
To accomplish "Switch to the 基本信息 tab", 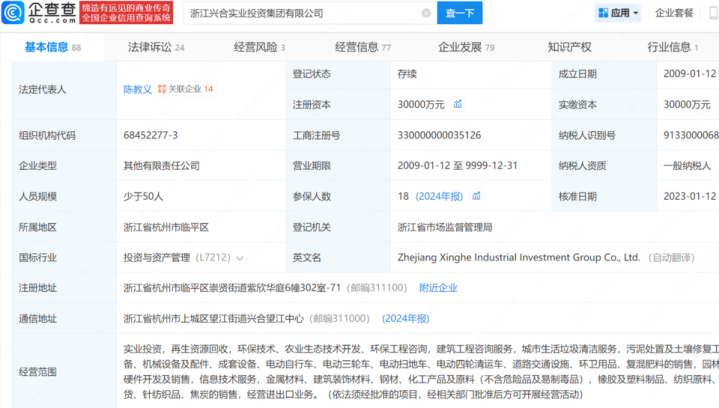I will pos(53,47).
